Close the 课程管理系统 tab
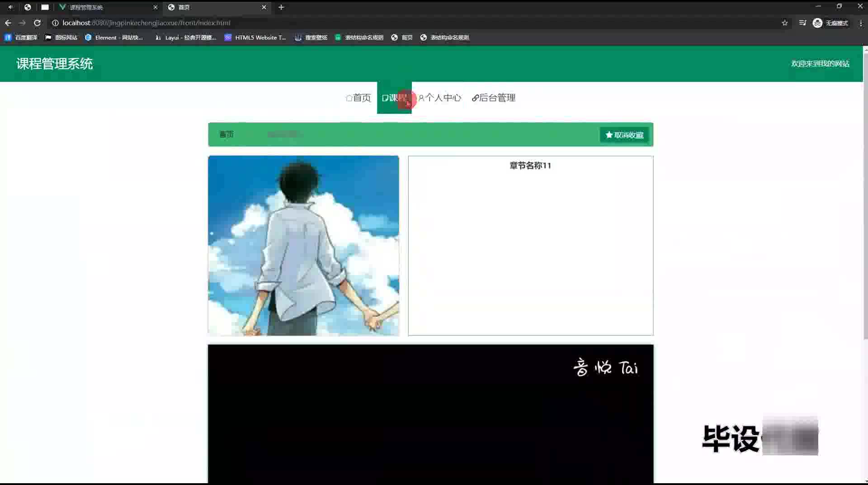 click(x=155, y=7)
